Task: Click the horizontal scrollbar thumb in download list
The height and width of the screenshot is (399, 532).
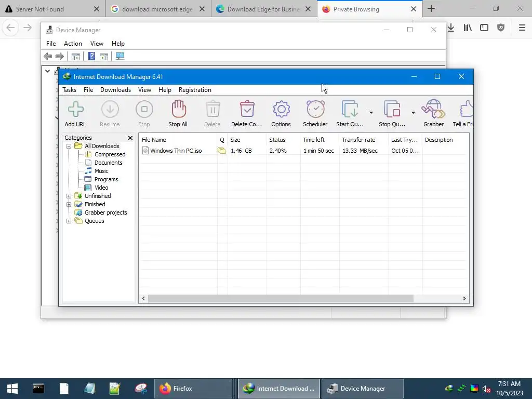Action: (281, 299)
